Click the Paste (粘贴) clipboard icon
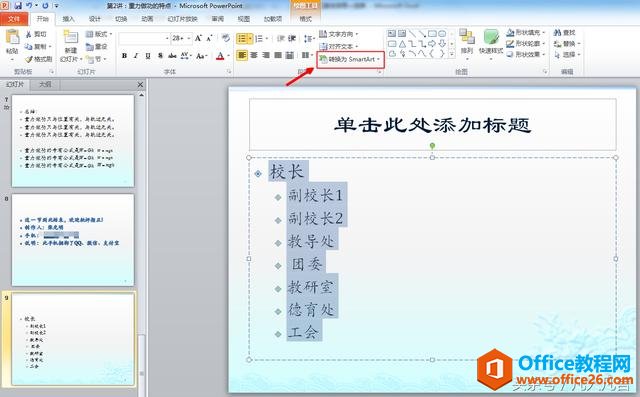 (x=12, y=37)
